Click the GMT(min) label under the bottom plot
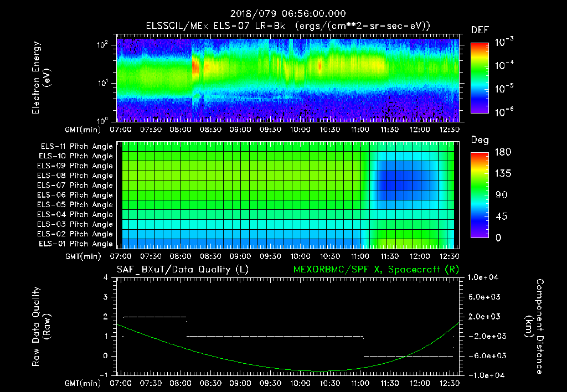Screen dimensions: 567x392 pyautogui.click(x=83, y=383)
